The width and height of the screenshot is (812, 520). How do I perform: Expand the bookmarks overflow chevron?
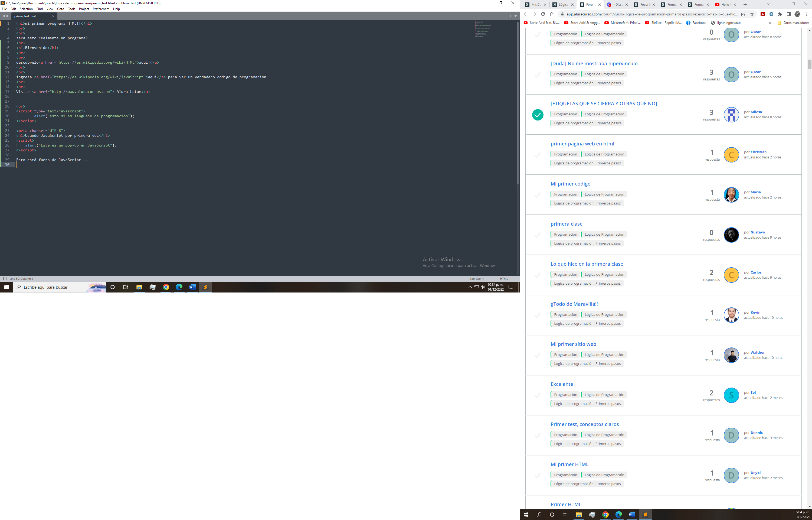point(770,23)
